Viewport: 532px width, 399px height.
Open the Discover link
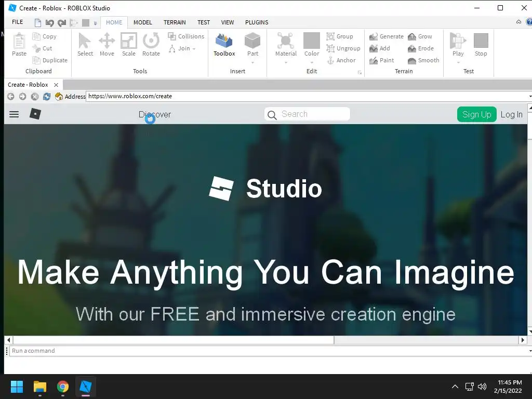click(x=155, y=114)
